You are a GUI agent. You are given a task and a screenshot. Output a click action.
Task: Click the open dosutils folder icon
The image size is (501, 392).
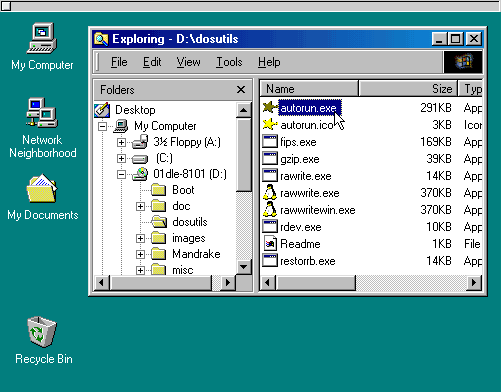(159, 222)
